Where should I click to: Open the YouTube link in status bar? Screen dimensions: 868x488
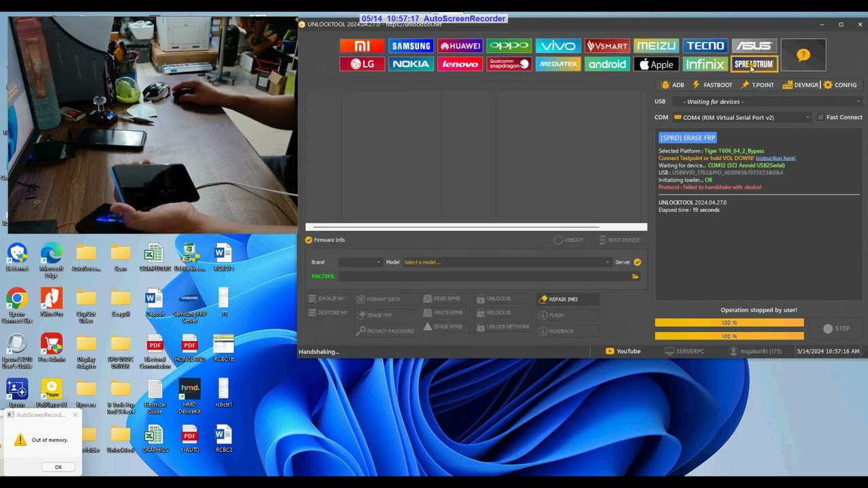[x=623, y=351]
